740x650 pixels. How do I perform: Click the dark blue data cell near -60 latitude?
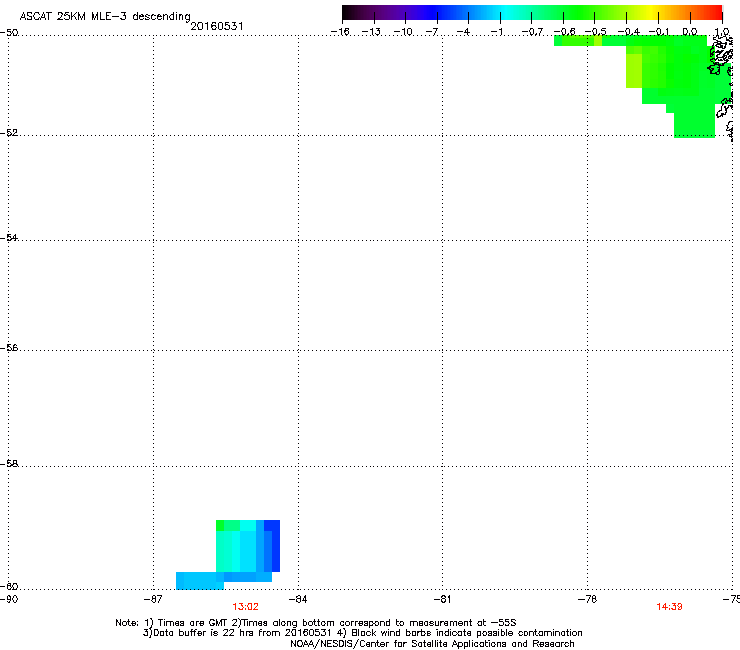tap(276, 546)
